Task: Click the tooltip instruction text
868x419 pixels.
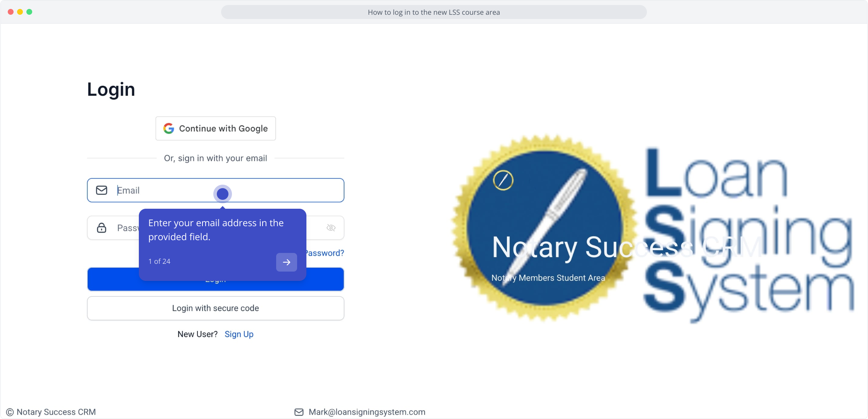Action: 216,230
